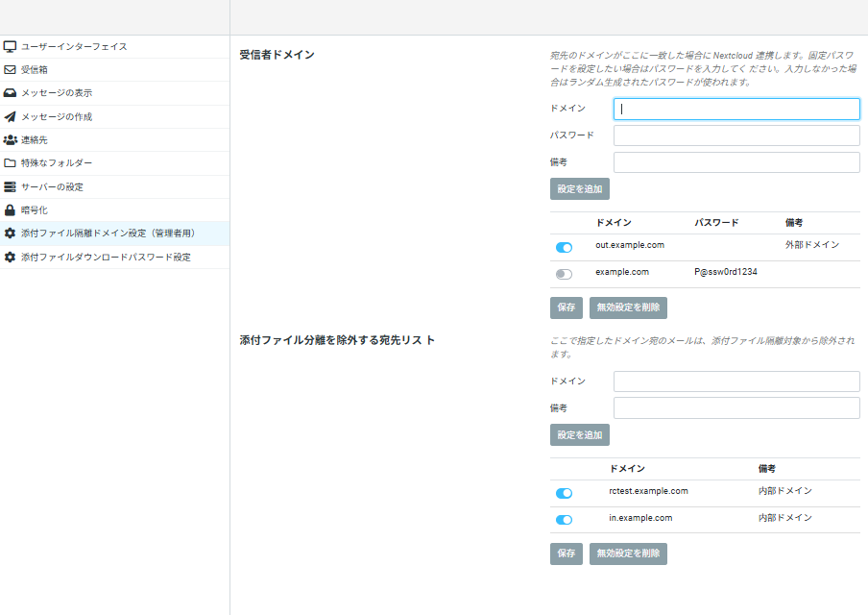Viewport: 868px width, 615px height.
Task: Turn off the rctest.example.com toggle
Action: 564,494
